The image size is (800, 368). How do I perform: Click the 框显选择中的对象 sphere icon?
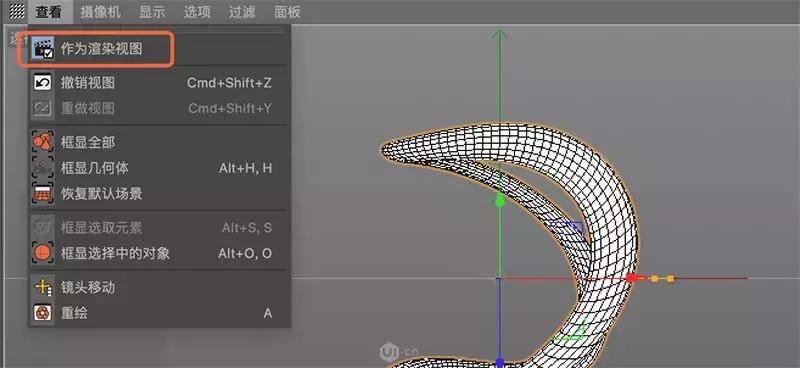click(43, 253)
